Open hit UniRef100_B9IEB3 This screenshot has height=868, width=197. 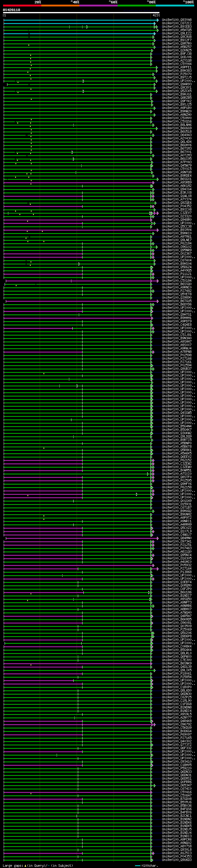(177, 26)
